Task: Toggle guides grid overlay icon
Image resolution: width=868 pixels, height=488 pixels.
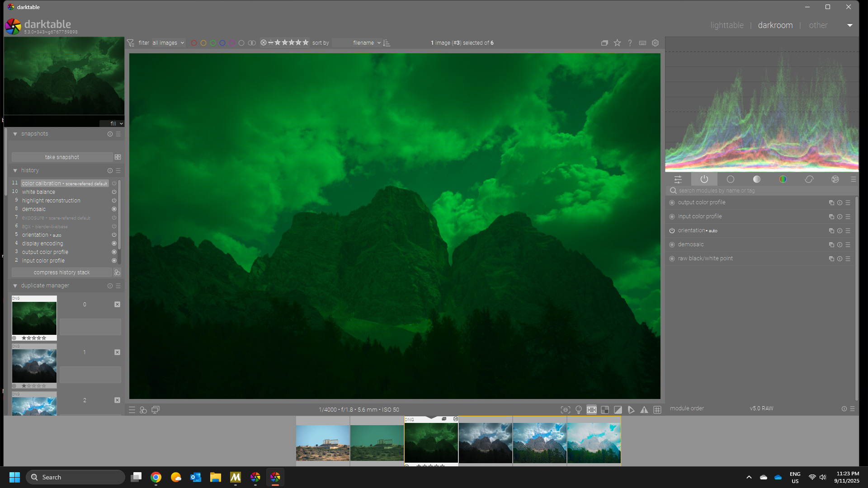Action: point(657,410)
